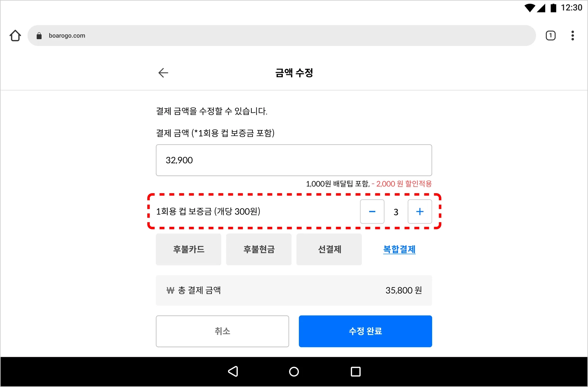This screenshot has width=588, height=387.
Task: Open the three-dot browser menu
Action: click(572, 36)
